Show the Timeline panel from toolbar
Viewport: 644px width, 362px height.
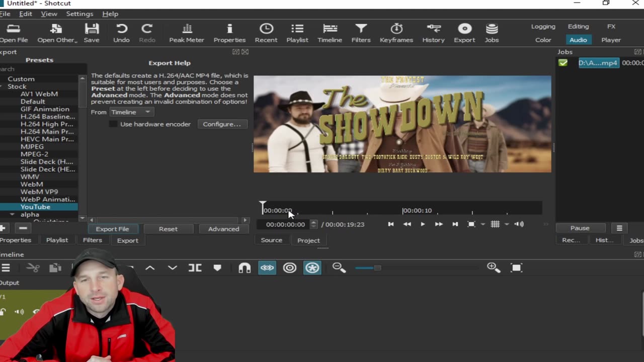[x=330, y=33]
